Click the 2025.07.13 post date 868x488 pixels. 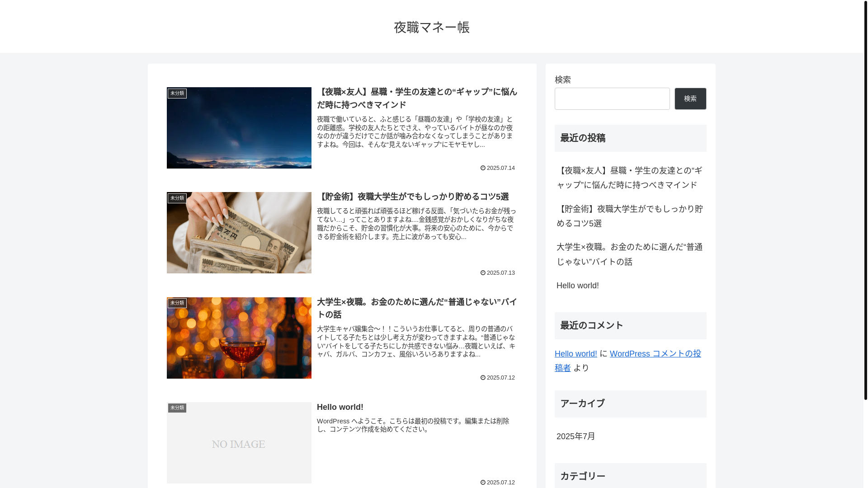[498, 273]
